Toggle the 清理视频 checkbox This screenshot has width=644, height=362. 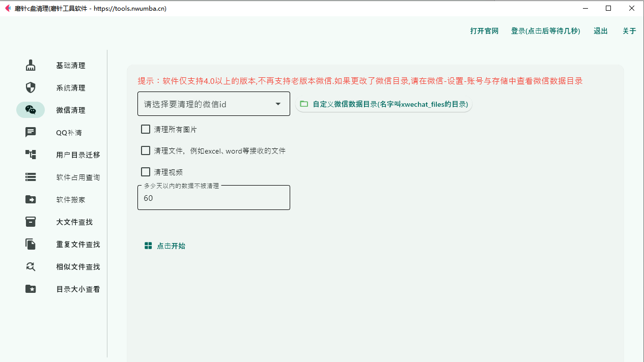coord(146,172)
